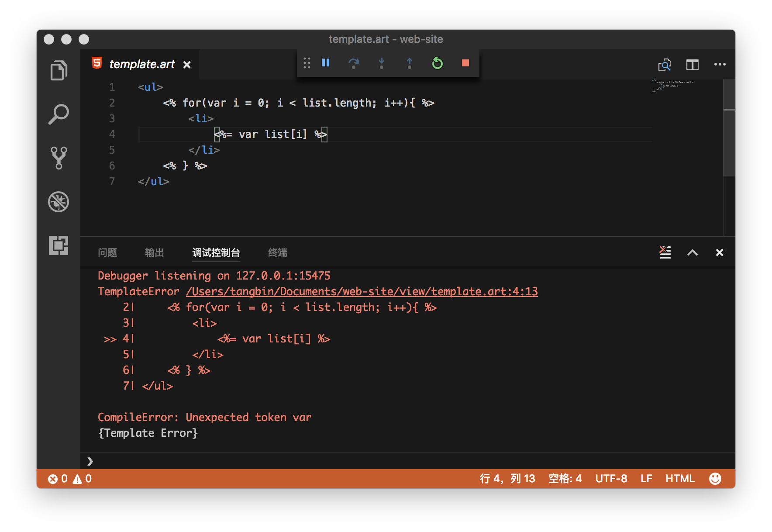This screenshot has width=772, height=532.
Task: Switch to the 问题 panel tab
Action: (x=107, y=252)
